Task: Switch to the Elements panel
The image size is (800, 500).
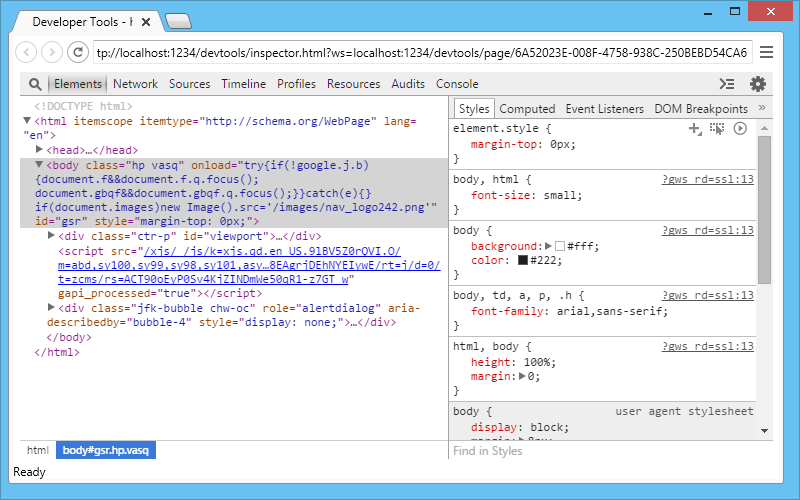Action: point(78,84)
